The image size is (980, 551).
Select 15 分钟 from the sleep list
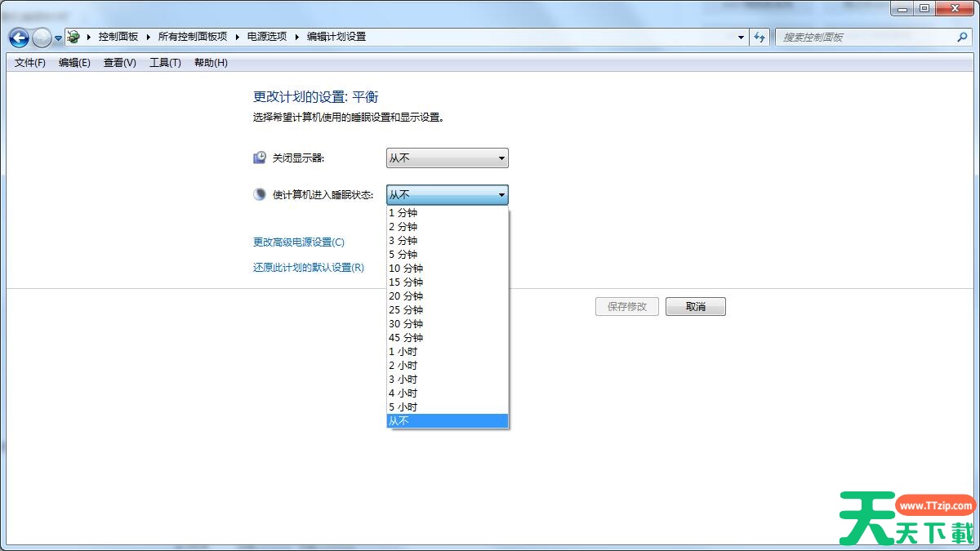click(448, 282)
